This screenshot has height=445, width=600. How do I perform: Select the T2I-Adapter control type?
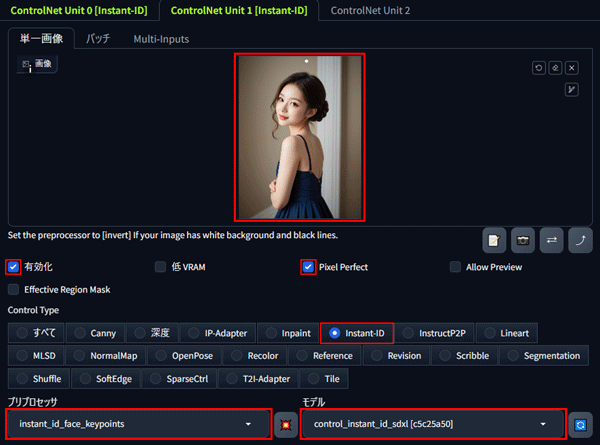259,378
